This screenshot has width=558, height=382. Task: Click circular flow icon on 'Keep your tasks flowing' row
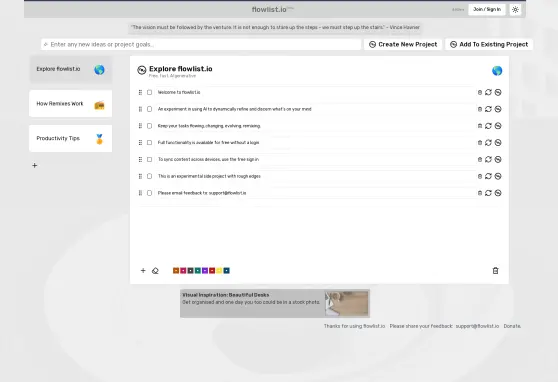tap(498, 126)
